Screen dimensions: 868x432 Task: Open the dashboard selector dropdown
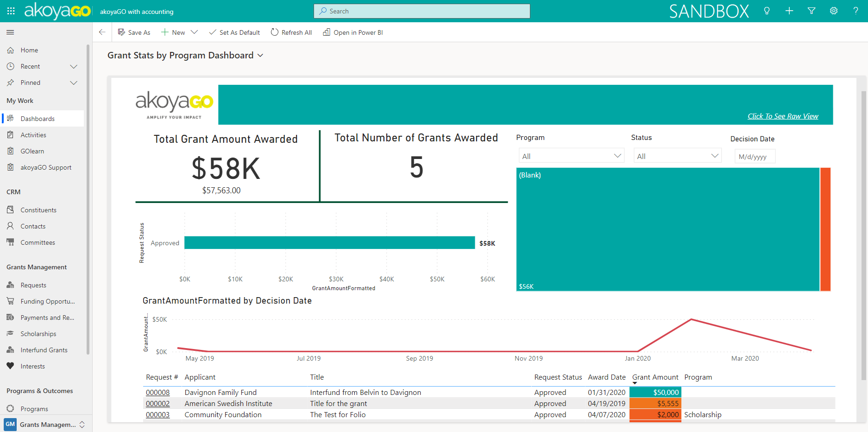(260, 55)
